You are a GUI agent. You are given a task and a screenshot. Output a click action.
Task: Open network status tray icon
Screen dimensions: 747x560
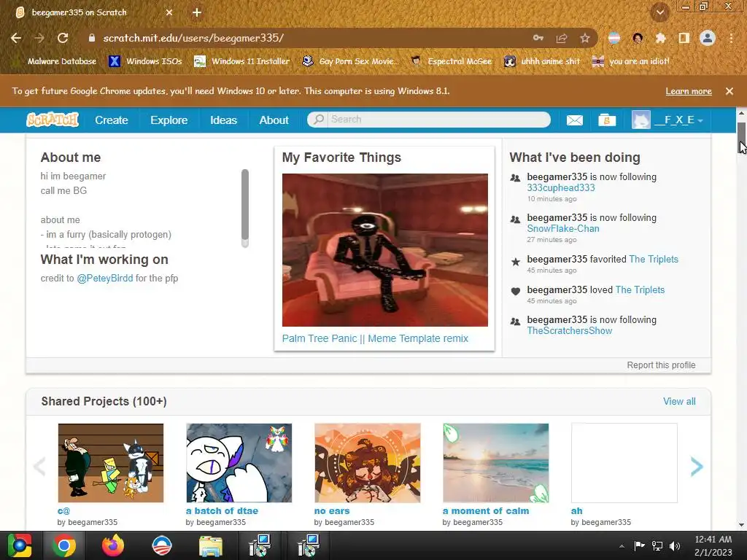click(x=657, y=545)
